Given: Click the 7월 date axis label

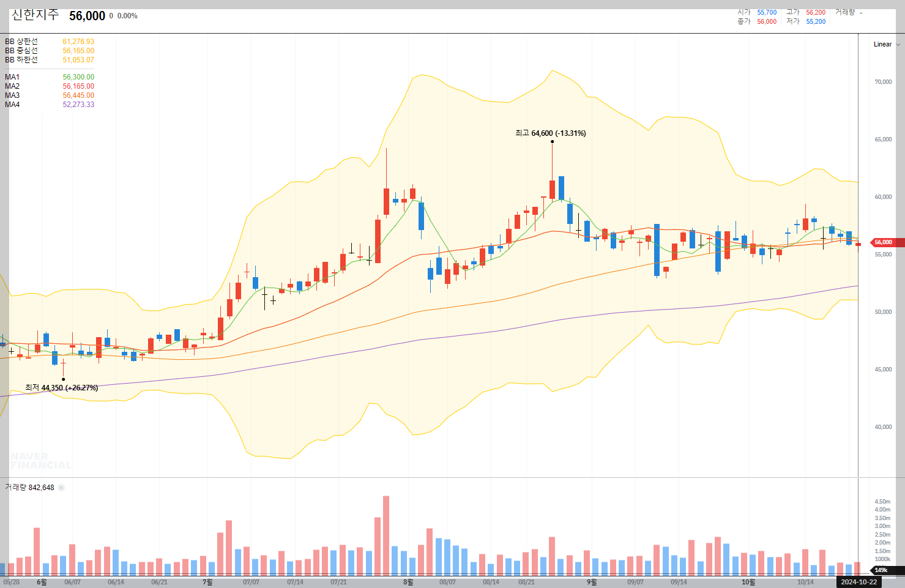Looking at the screenshot, I should tap(208, 582).
